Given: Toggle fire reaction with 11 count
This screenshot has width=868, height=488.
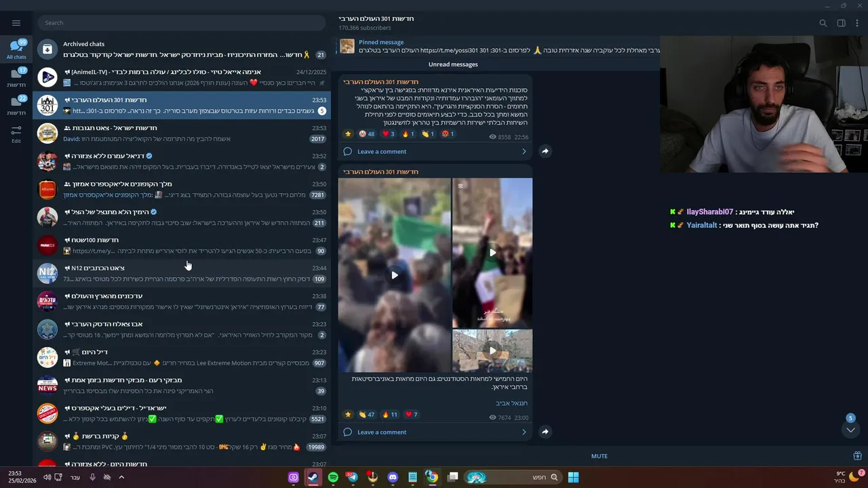Looking at the screenshot, I should point(390,415).
